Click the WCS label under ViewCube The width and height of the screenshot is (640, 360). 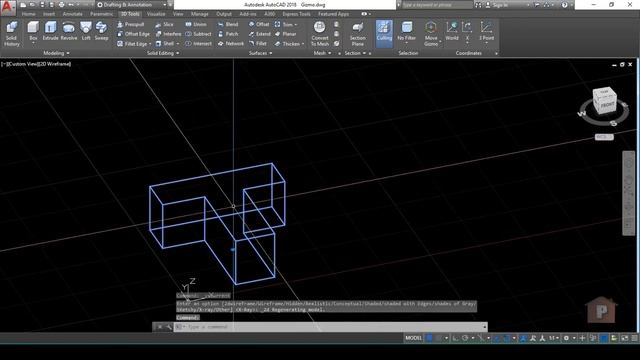click(x=604, y=137)
